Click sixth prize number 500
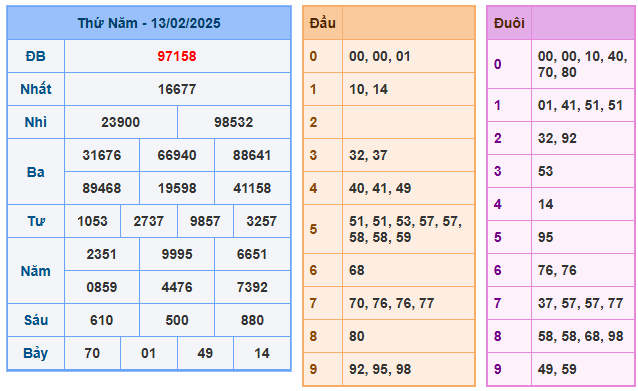 pyautogui.click(x=177, y=320)
